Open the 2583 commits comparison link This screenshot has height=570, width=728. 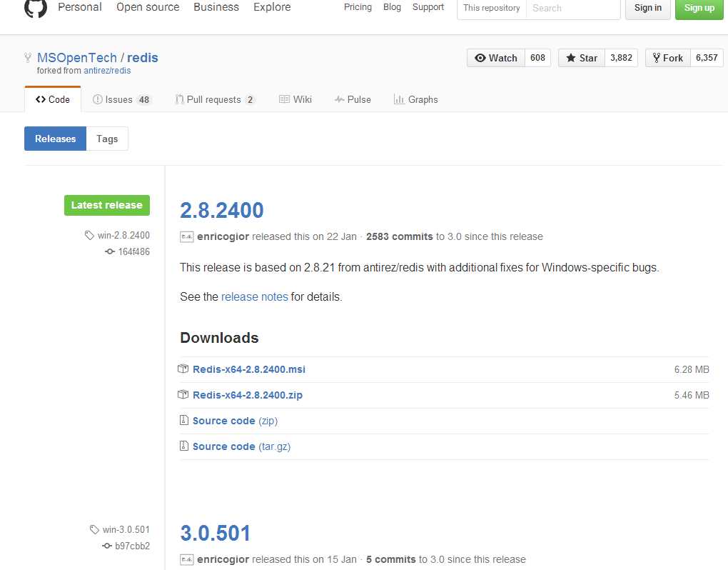coord(400,236)
